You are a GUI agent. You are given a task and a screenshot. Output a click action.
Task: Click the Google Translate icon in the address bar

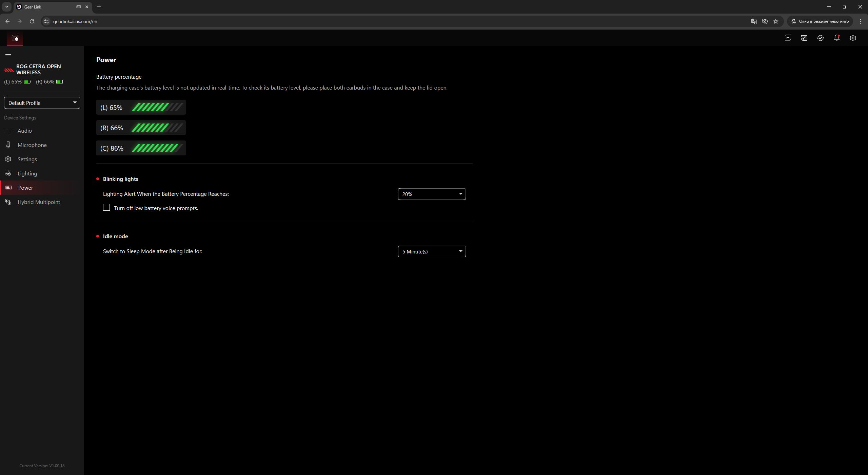tap(754, 21)
